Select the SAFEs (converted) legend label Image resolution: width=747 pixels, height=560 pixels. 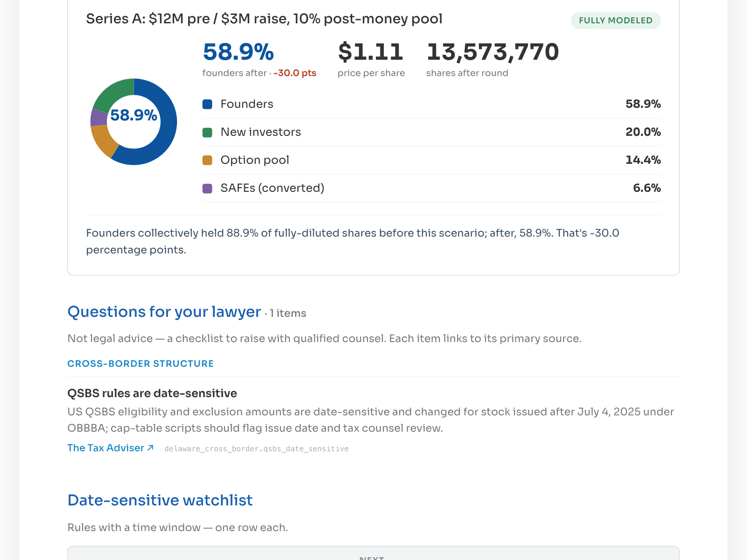point(273,188)
